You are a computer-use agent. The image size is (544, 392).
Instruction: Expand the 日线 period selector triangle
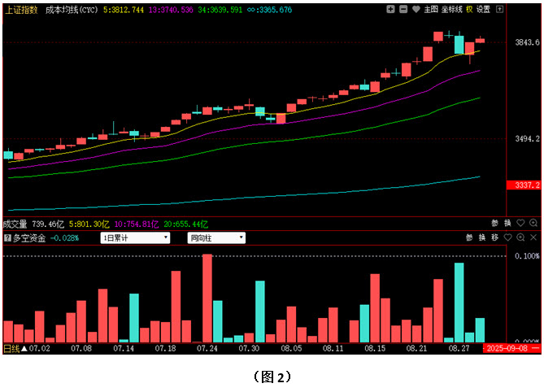click(x=24, y=348)
